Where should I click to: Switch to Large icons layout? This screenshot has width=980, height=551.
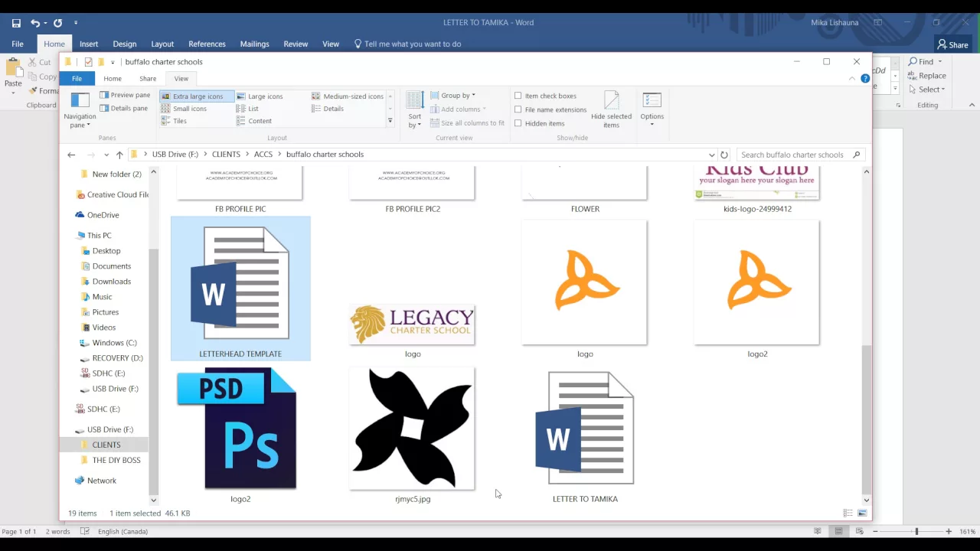[x=260, y=96]
